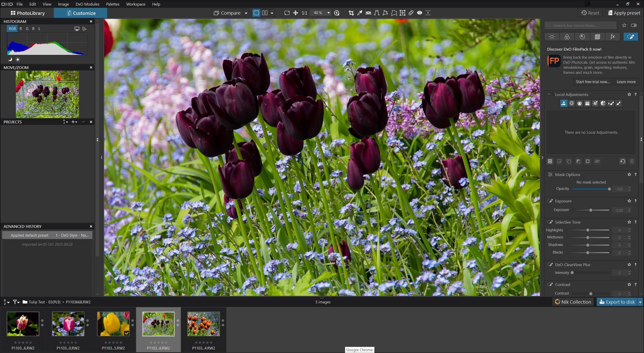Activate the Horizon straighten tool
644x353 pixels.
(368, 13)
